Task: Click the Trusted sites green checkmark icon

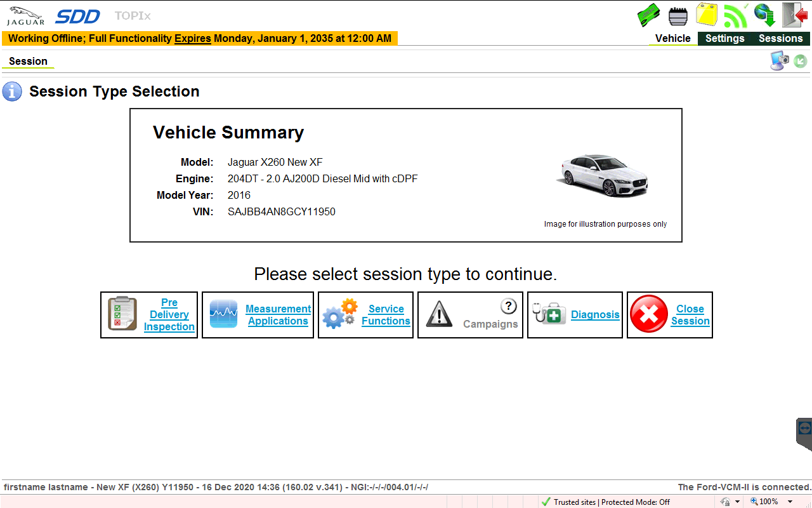Action: click(546, 502)
